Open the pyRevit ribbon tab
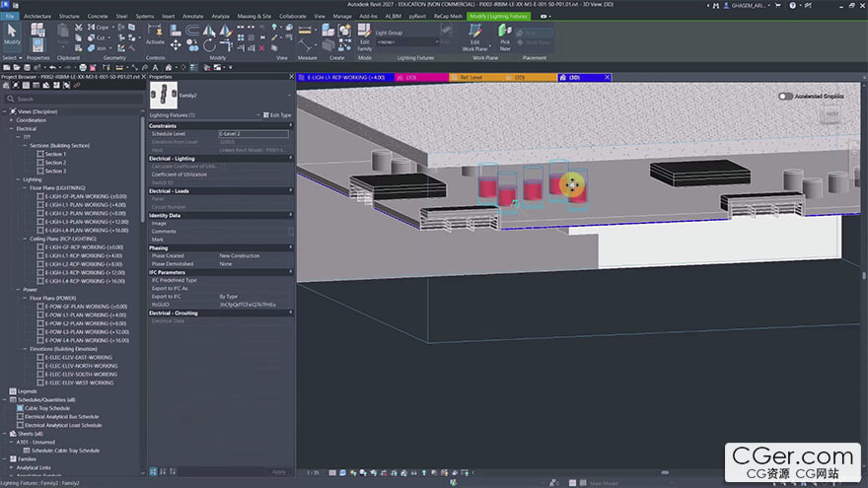The width and height of the screenshot is (868, 488). (x=417, y=16)
